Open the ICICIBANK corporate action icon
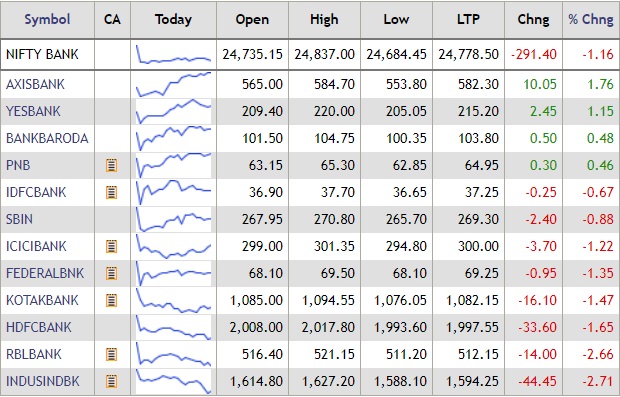The width and height of the screenshot is (620, 397). [x=112, y=246]
